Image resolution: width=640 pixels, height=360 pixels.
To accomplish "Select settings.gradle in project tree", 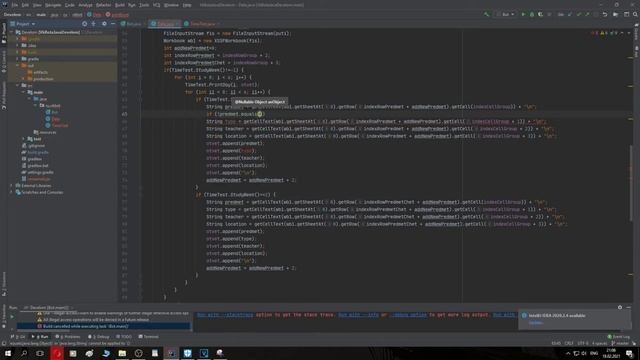I will (40, 172).
